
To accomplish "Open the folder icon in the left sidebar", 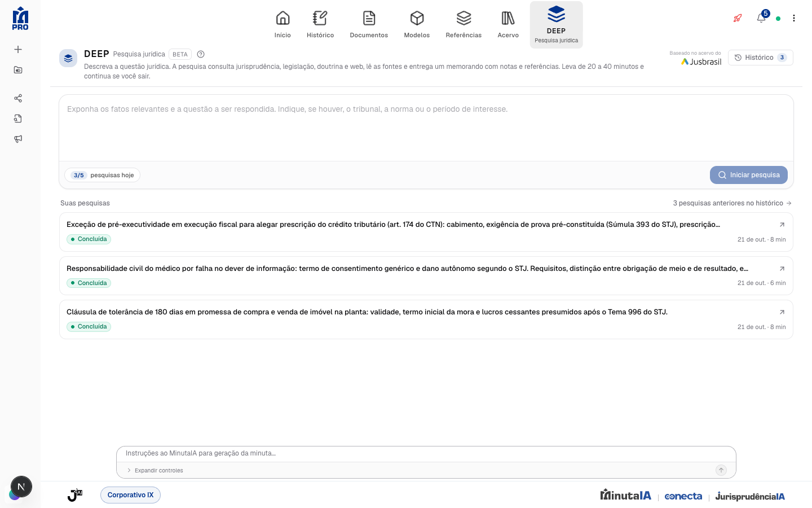I will pyautogui.click(x=18, y=70).
